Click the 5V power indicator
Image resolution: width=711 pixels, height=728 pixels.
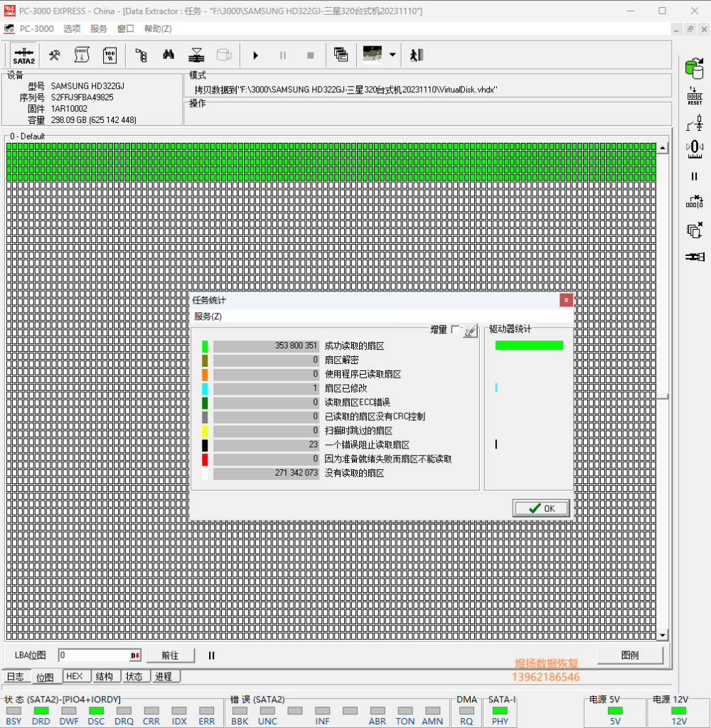coord(615,711)
